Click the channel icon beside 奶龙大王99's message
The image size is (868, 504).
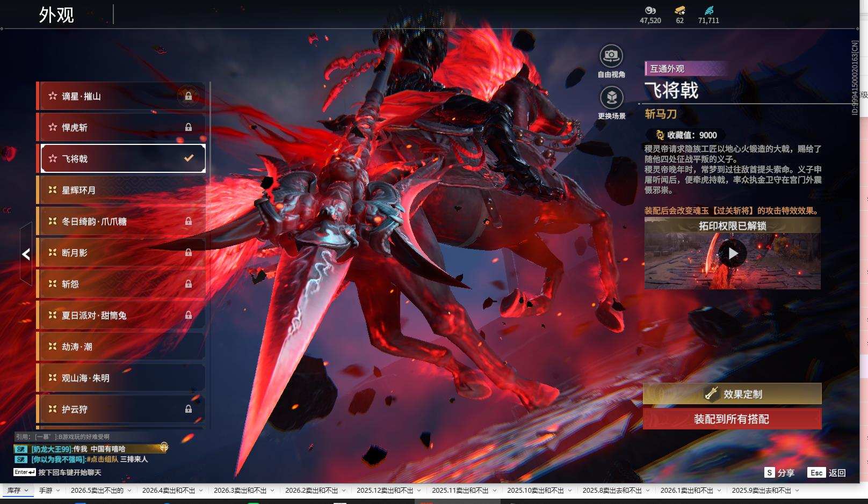[21, 449]
